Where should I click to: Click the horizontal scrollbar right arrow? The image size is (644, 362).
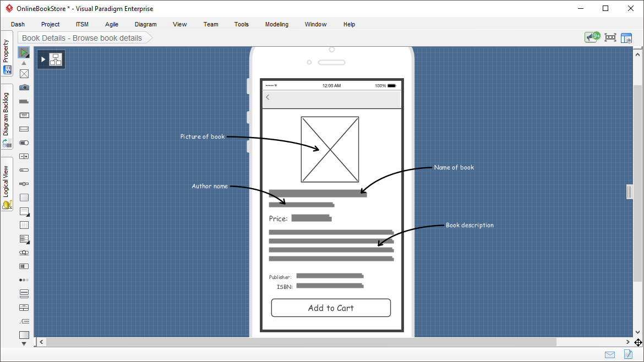(x=627, y=342)
